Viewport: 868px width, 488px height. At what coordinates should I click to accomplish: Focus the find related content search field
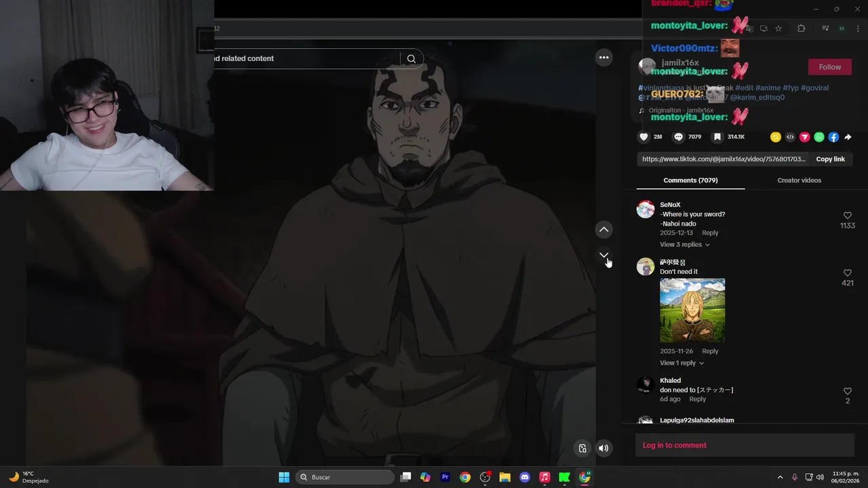pyautogui.click(x=307, y=58)
